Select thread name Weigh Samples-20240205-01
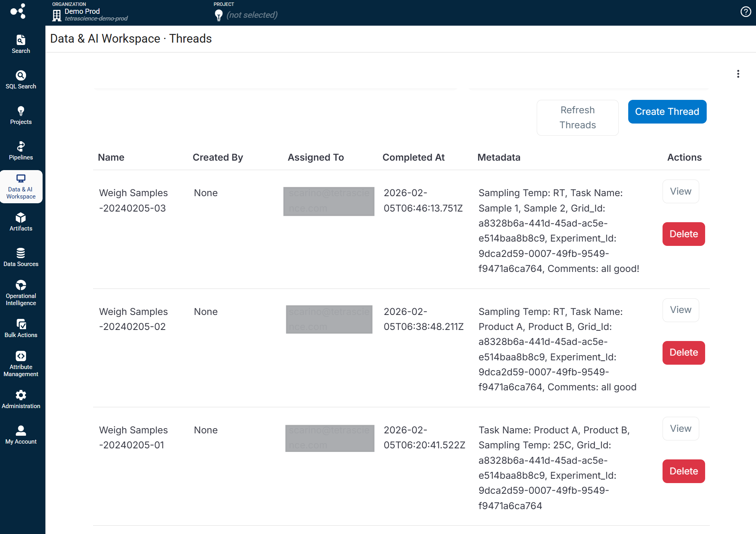The height and width of the screenshot is (534, 756). pos(133,438)
